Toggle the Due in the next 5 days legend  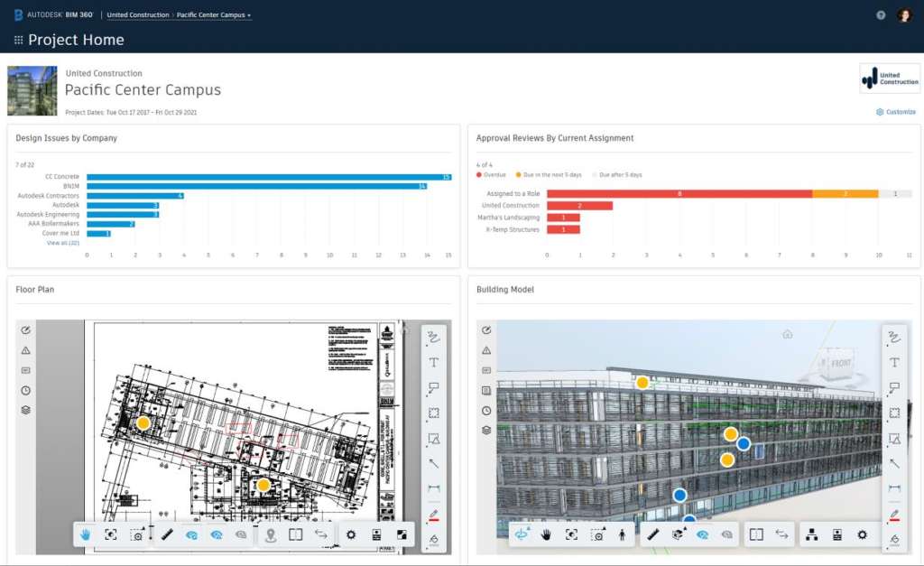click(x=549, y=175)
